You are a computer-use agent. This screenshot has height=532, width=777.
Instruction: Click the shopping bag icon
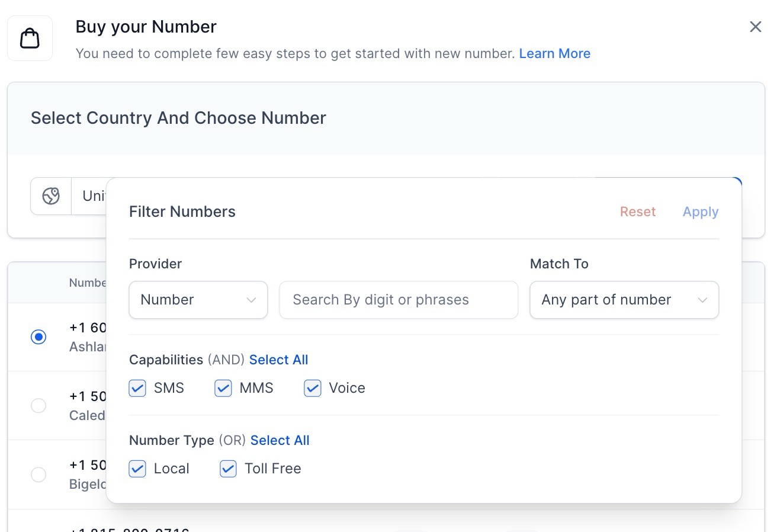(x=30, y=39)
